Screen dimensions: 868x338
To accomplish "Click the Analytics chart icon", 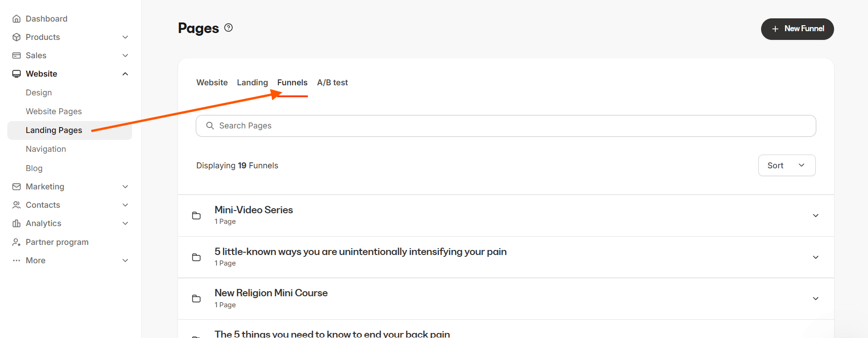I will (x=17, y=223).
